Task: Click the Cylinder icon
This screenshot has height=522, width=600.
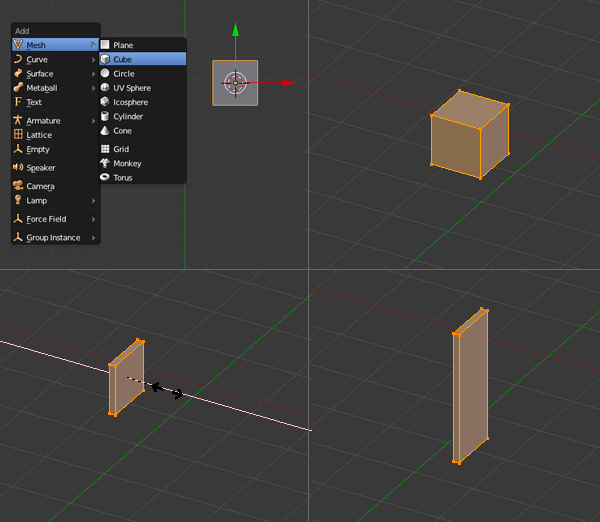Action: coord(105,116)
